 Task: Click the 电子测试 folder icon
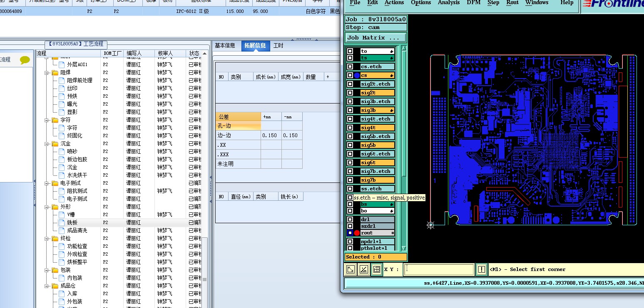(55, 183)
